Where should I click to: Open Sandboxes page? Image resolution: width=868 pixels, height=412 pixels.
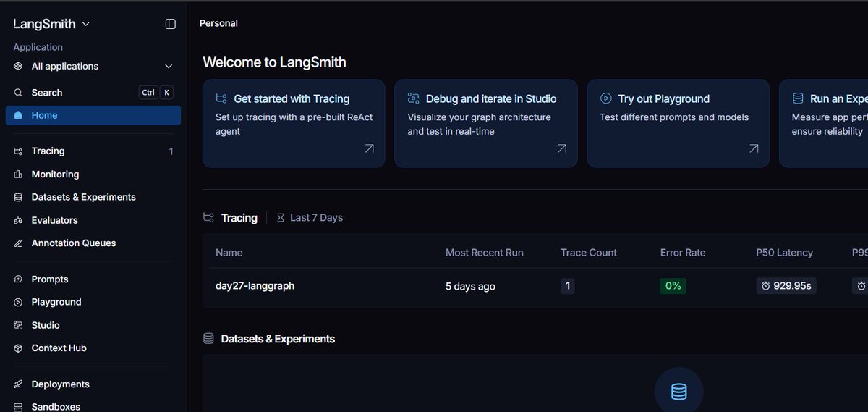tap(93, 407)
